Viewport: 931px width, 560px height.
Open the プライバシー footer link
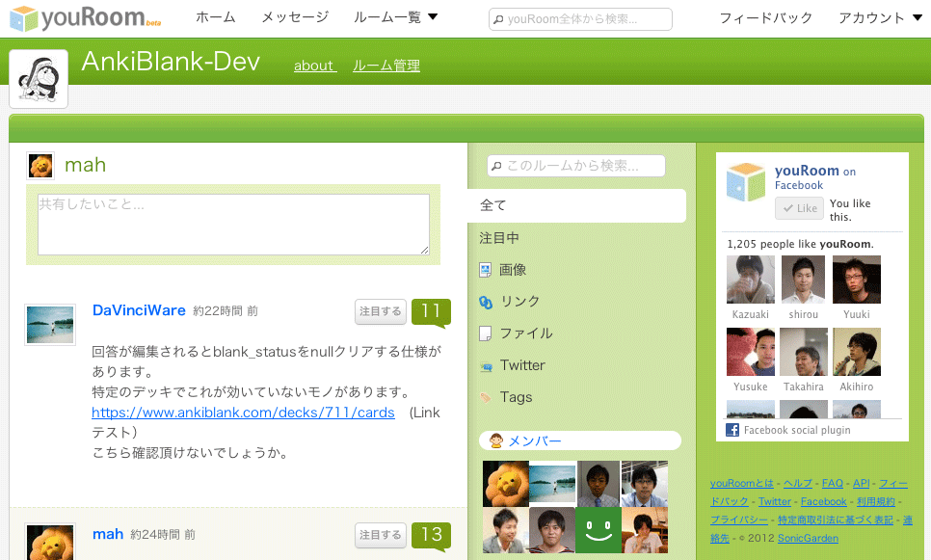[739, 520]
